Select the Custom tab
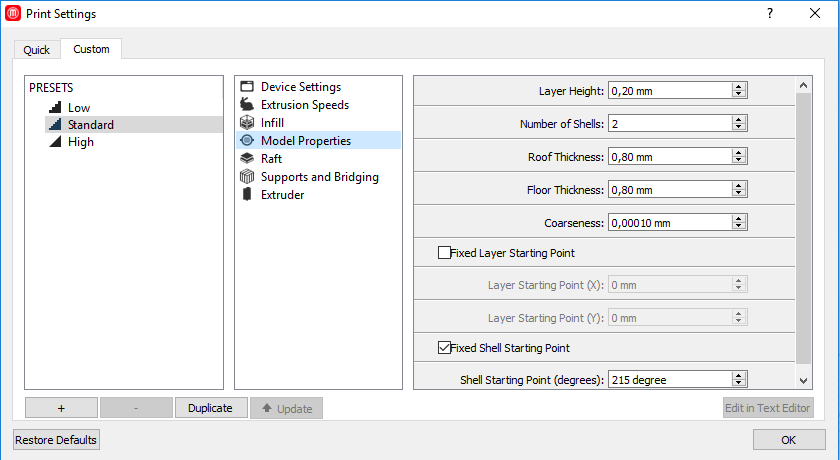Viewport: 840px width, 460px height. [91, 49]
